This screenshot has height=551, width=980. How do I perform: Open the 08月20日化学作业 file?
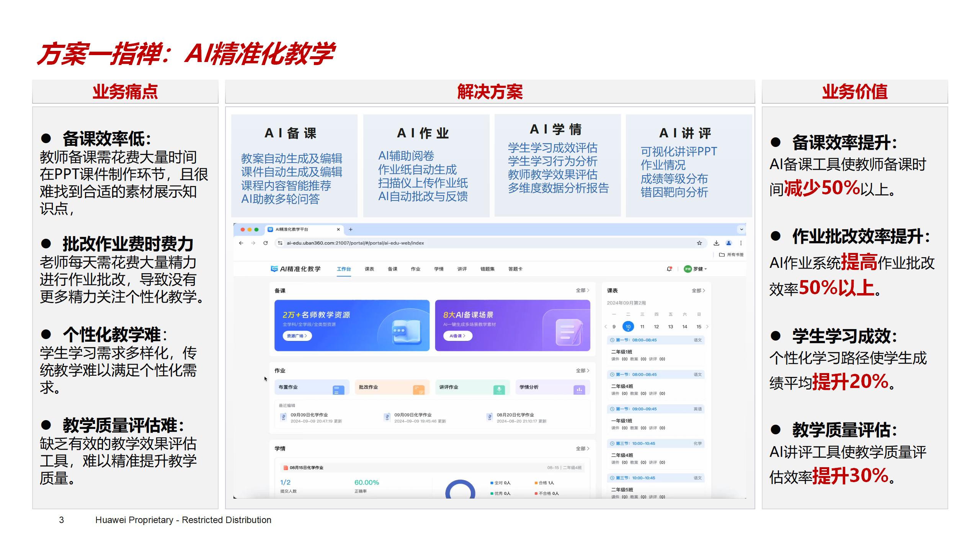point(517,417)
